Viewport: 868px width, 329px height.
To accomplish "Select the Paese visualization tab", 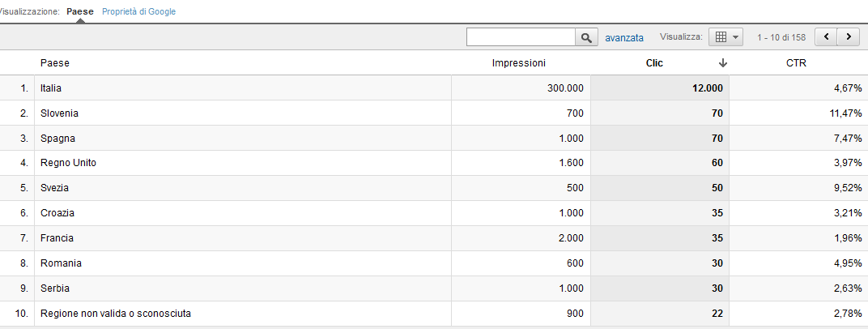I will tap(80, 12).
